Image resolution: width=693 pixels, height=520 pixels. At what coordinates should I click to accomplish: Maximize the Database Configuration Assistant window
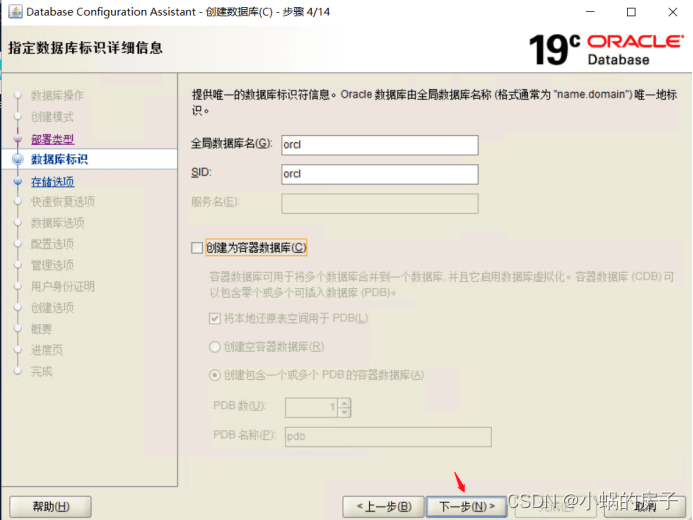point(631,12)
